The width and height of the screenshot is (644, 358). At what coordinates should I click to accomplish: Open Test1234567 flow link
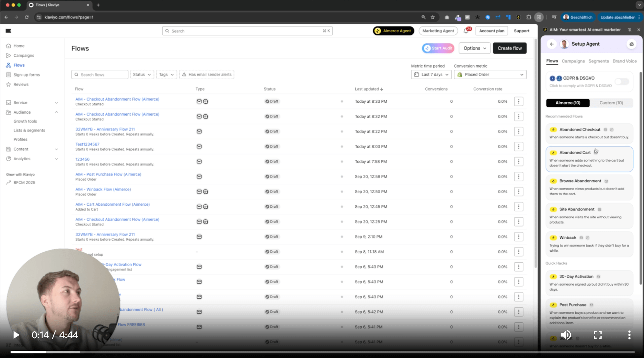(87, 144)
